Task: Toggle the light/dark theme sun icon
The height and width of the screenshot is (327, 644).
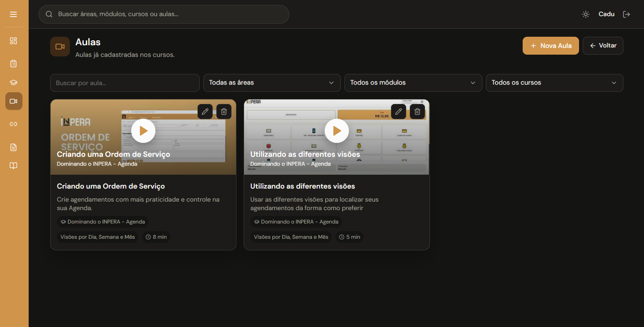Action: point(586,14)
